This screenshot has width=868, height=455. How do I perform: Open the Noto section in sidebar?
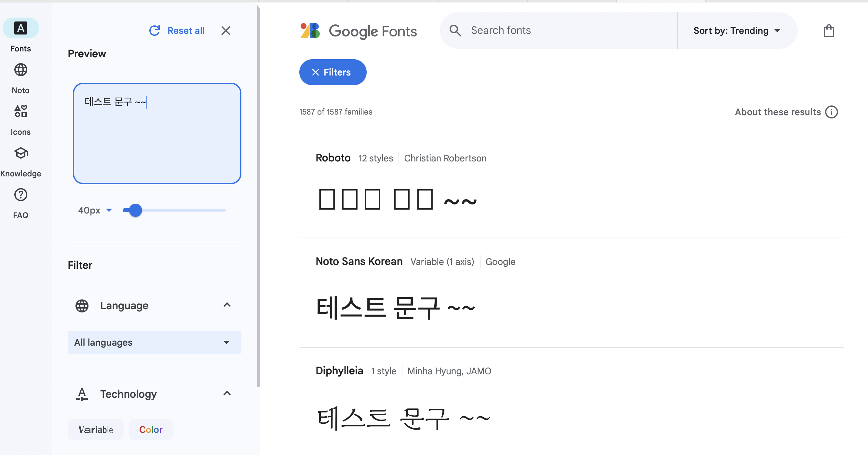click(20, 70)
